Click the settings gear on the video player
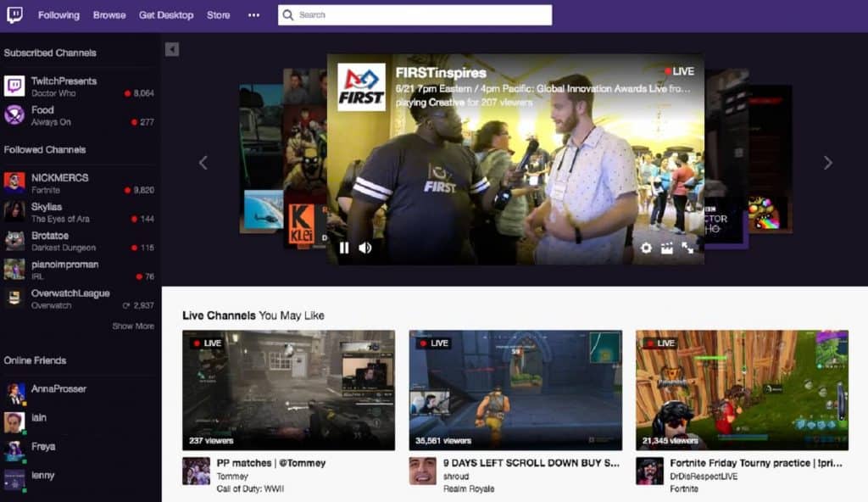868x502 pixels. (646, 248)
